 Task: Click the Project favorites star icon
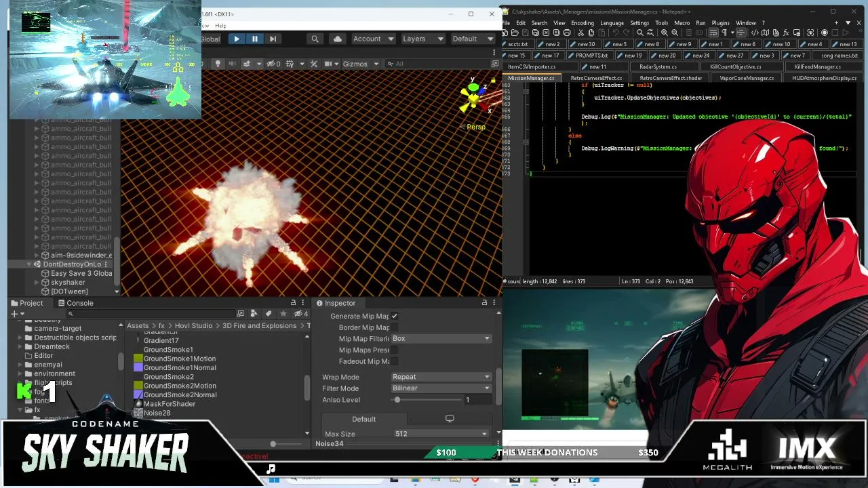(x=283, y=314)
